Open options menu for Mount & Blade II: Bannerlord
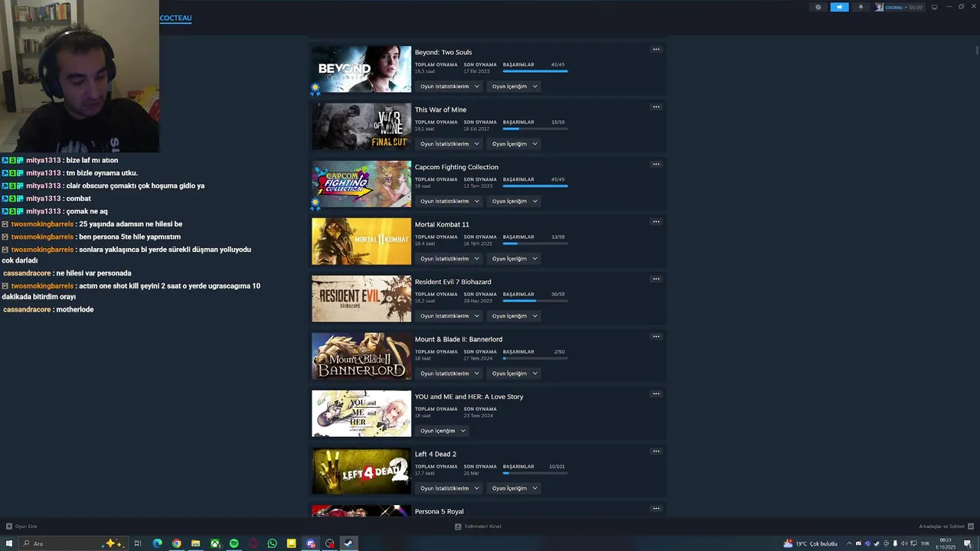Viewport: 980px width, 551px height. tap(656, 336)
